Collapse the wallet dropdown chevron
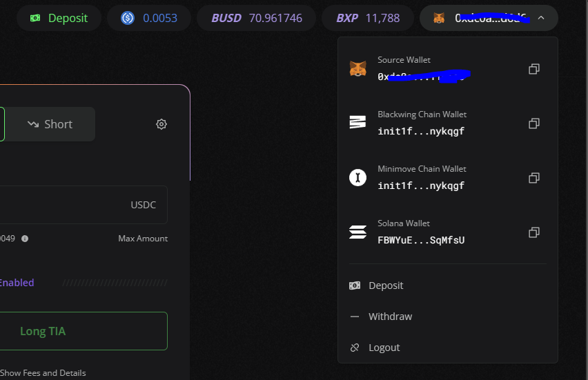The image size is (588, 380). (541, 18)
